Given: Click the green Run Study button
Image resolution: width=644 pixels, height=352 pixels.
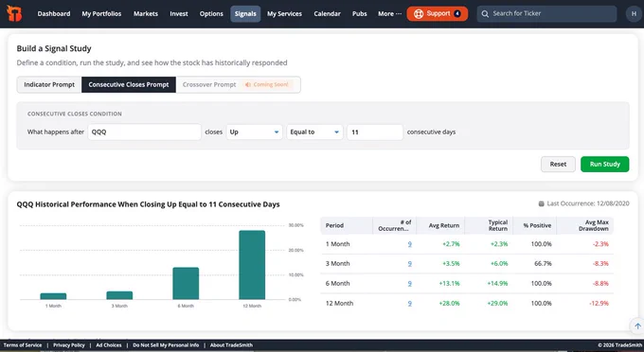Looking at the screenshot, I should pos(604,164).
